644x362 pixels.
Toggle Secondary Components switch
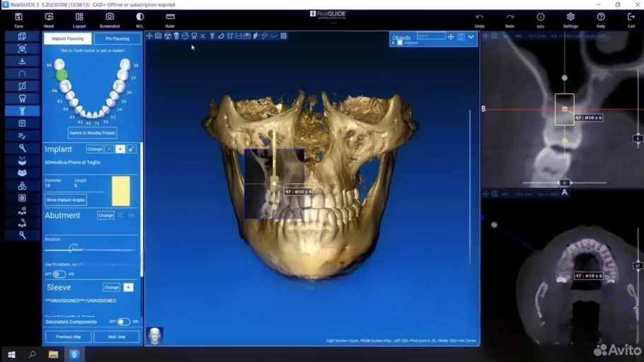123,322
